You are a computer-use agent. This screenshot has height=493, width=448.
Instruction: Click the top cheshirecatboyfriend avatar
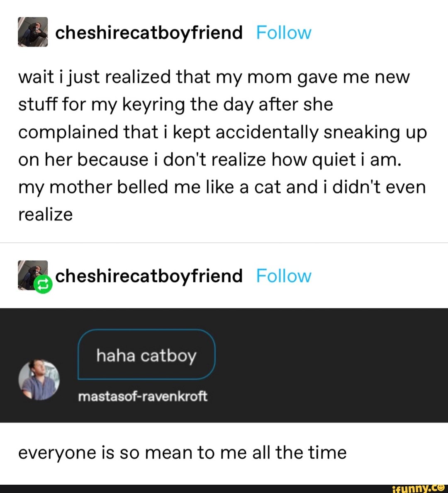(33, 32)
